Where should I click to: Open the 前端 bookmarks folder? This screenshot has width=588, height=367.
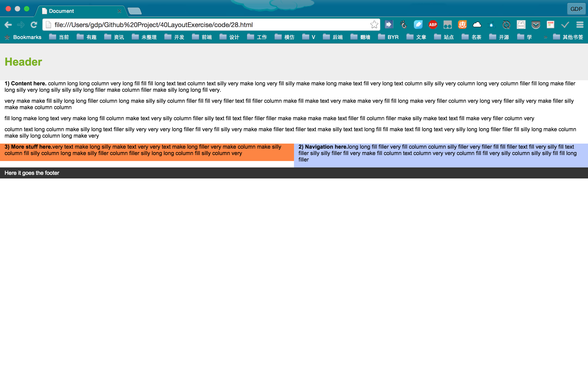tap(202, 37)
